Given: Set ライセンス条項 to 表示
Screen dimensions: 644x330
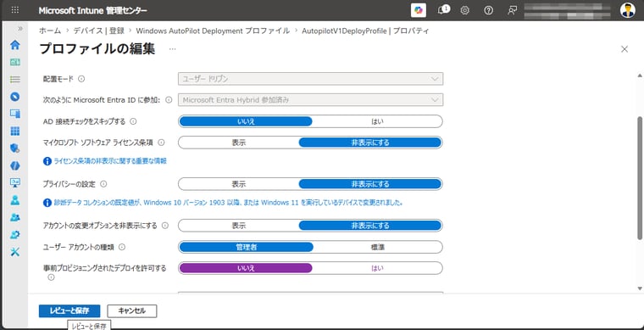Looking at the screenshot, I should (239, 143).
